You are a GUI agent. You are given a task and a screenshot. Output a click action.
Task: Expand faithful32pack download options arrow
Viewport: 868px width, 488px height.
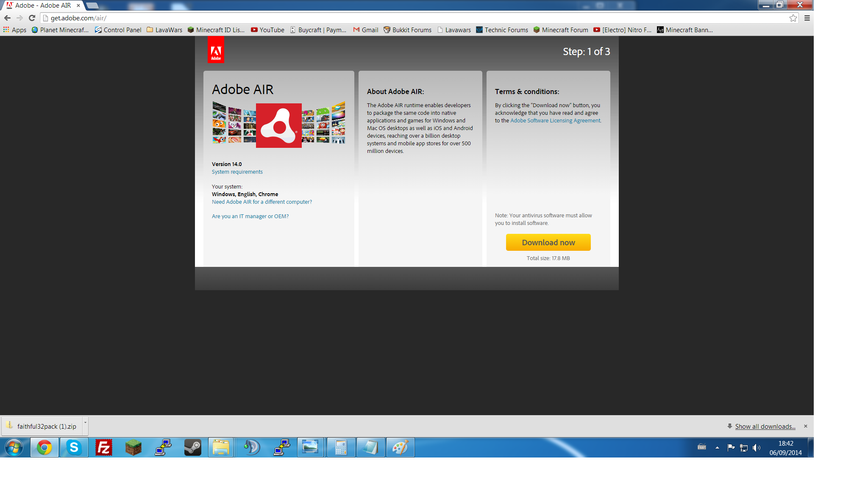point(85,422)
